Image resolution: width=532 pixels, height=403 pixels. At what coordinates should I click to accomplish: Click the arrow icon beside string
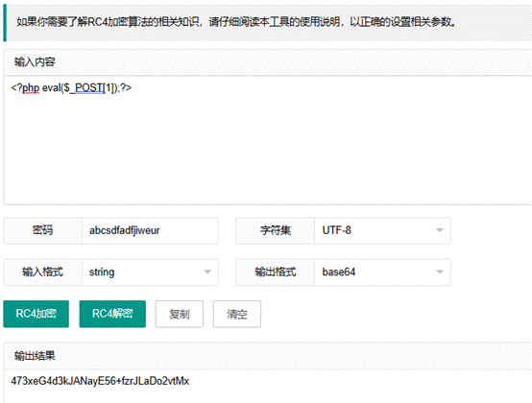pyautogui.click(x=207, y=272)
